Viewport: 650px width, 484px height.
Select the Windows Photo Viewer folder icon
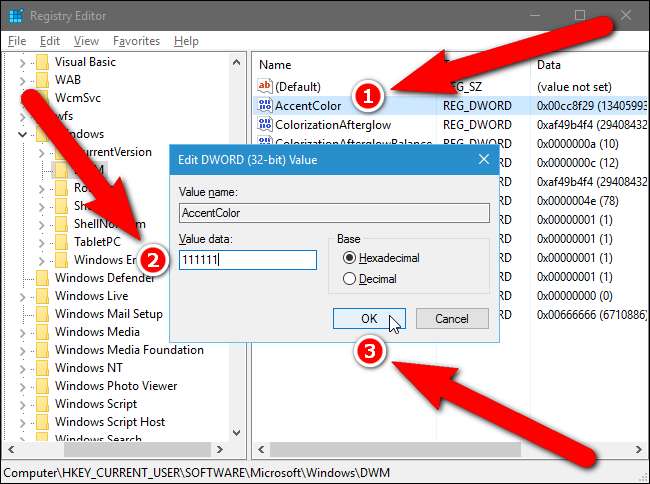(x=42, y=386)
